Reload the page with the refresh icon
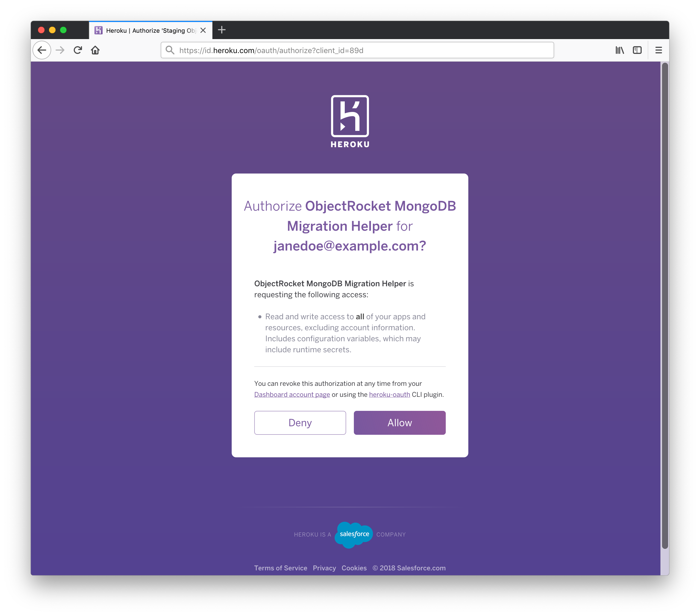 pos(78,50)
